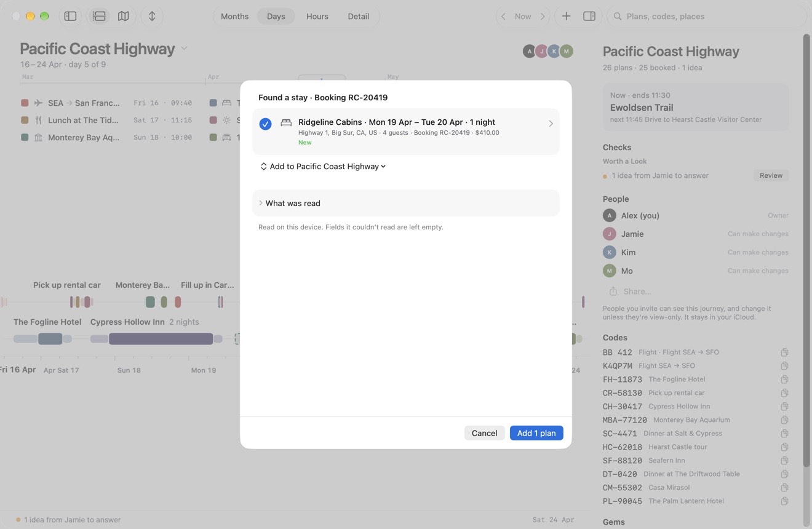The height and width of the screenshot is (529, 812).
Task: Toggle the left sidebar icon
Action: click(x=70, y=16)
